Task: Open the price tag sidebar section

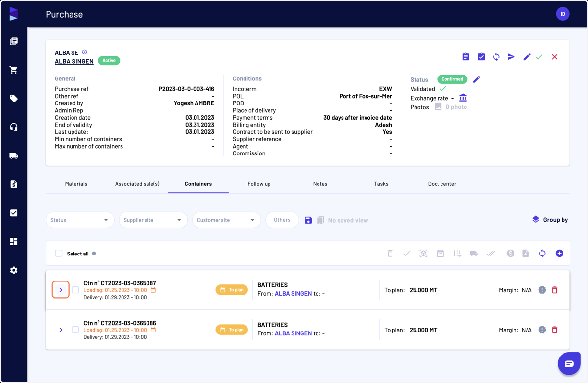Action: pos(14,99)
